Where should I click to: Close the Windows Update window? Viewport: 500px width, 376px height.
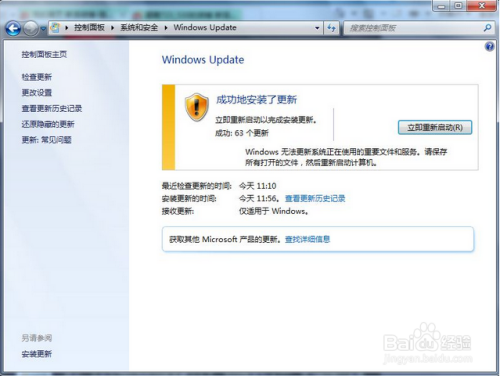[x=481, y=6]
